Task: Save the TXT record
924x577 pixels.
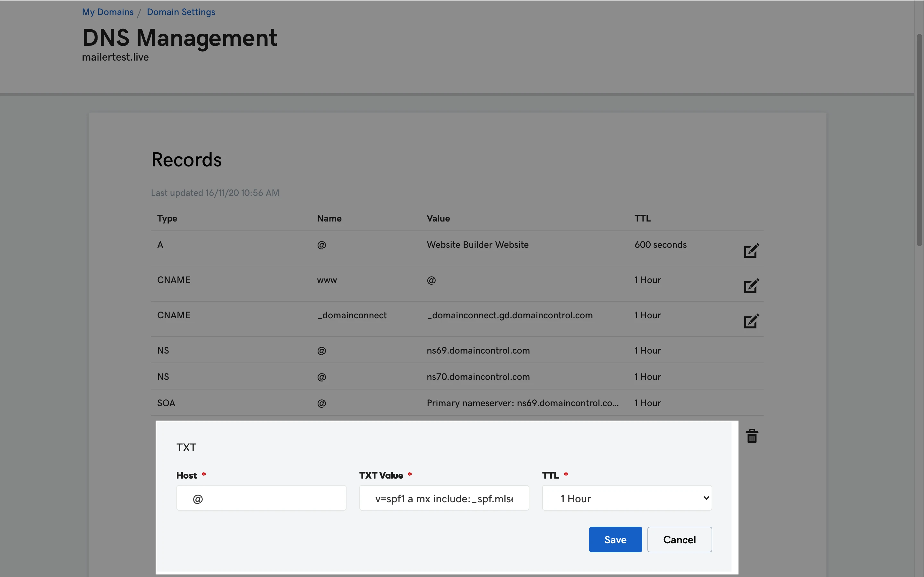Action: point(615,539)
